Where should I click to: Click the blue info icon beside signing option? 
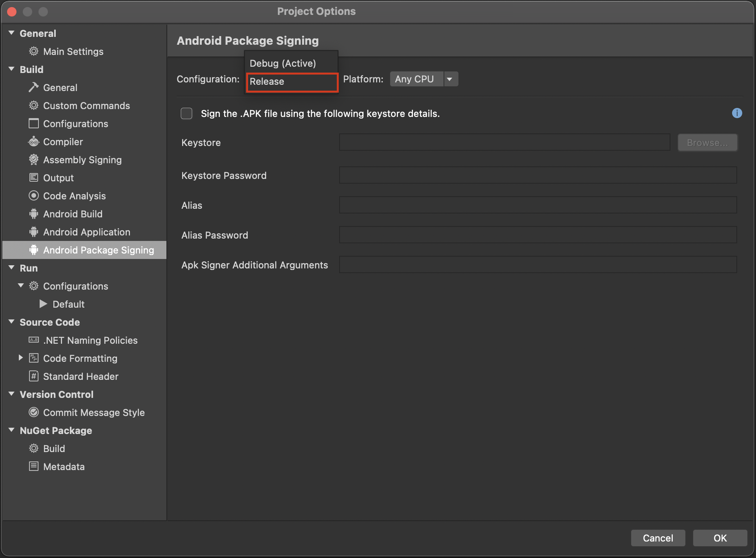point(737,113)
